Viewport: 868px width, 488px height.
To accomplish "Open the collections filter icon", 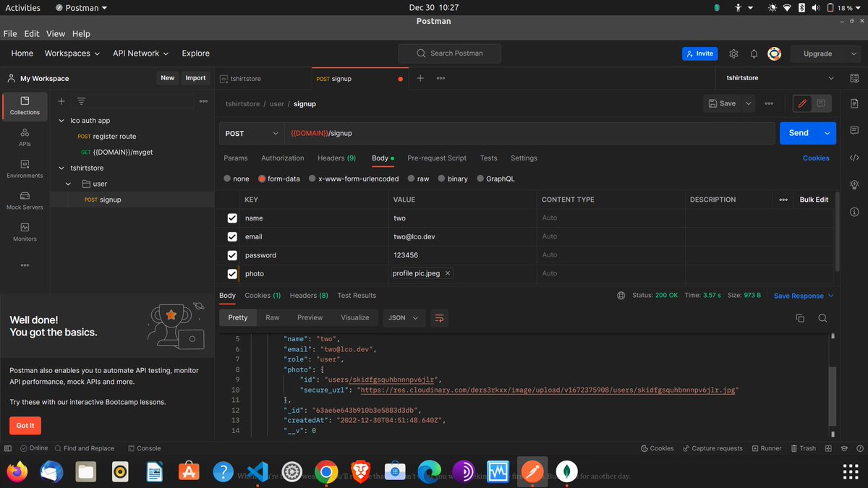I will point(81,101).
